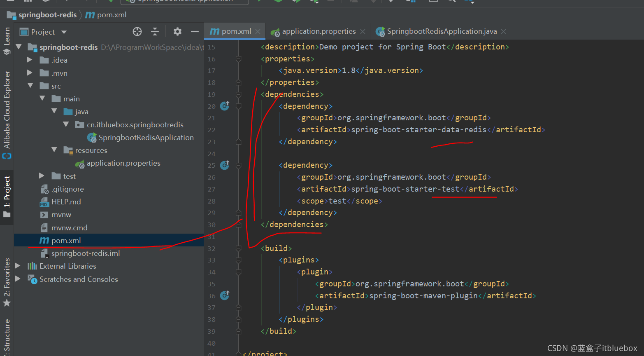
Task: Click the Demo project description text
Action: point(382,47)
